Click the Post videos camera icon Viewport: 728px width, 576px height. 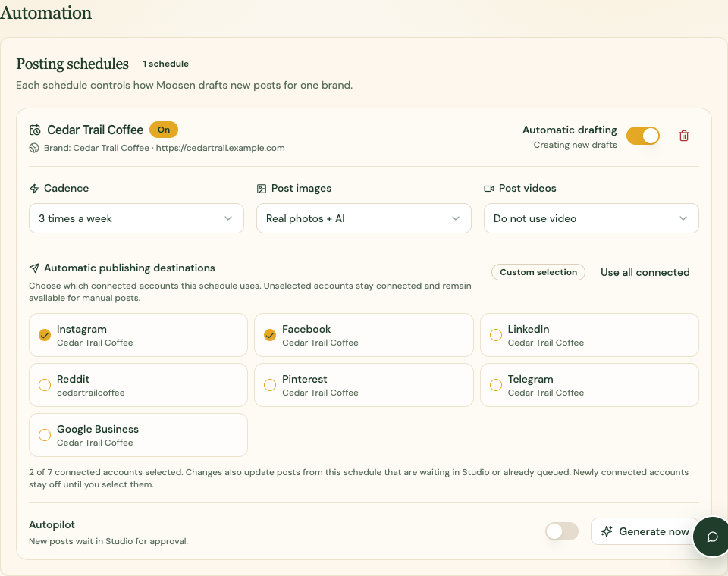pyautogui.click(x=489, y=189)
